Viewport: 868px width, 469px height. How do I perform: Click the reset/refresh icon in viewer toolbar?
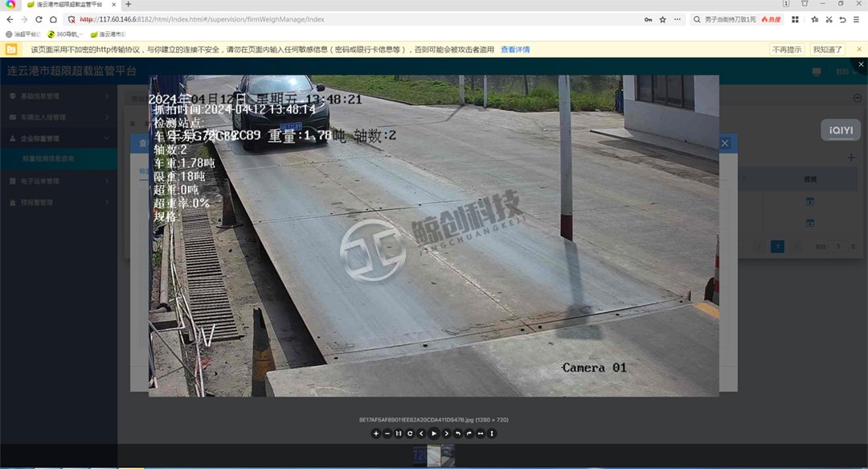410,434
